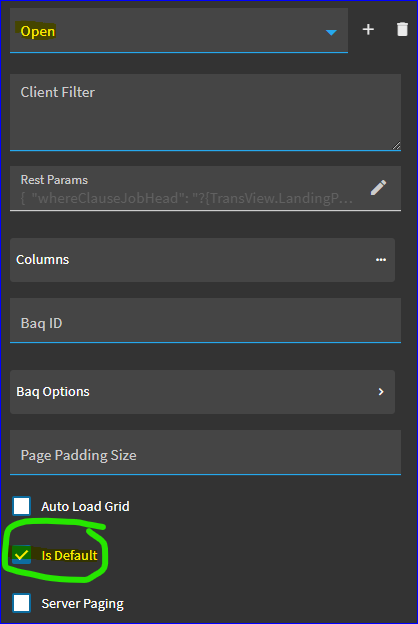Enable the Server Paging checkbox

click(21, 603)
